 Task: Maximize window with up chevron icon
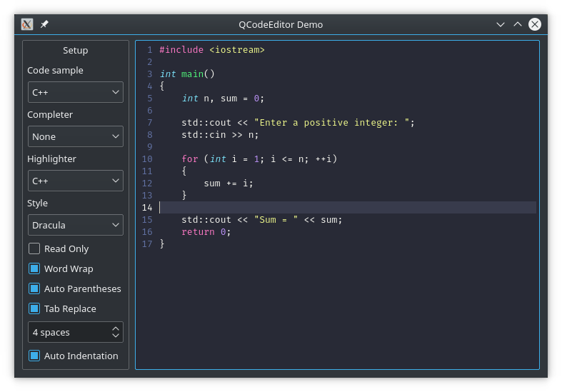[x=518, y=24]
